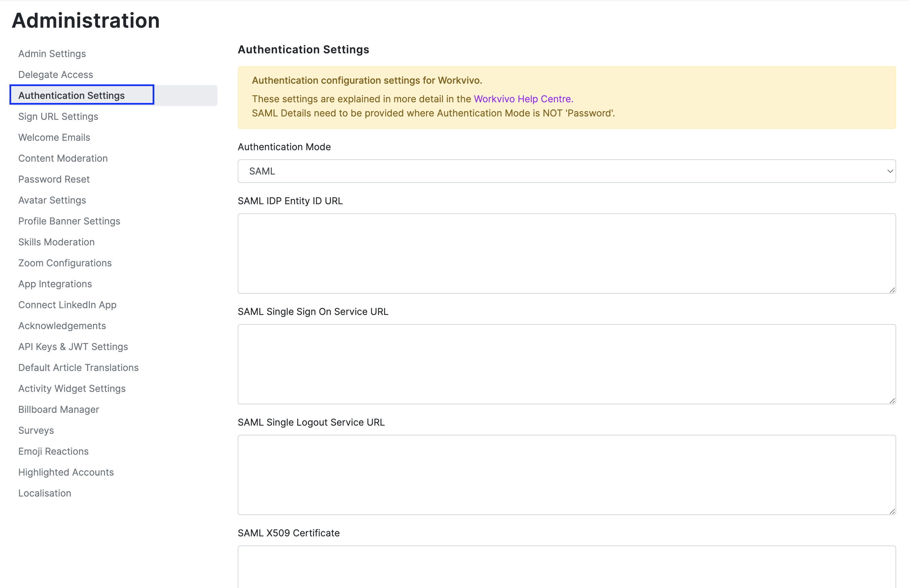Select the Authentication Settings sidebar item
This screenshot has width=909, height=588.
click(x=72, y=96)
